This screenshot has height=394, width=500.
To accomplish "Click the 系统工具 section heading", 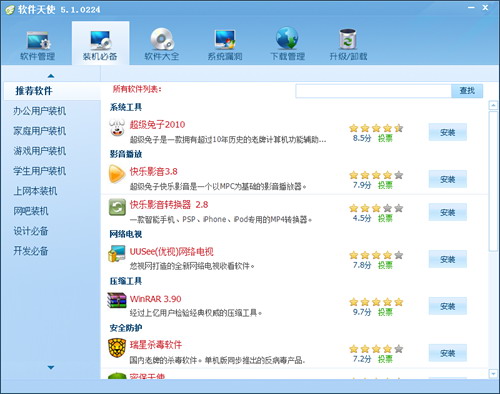I will [126, 107].
